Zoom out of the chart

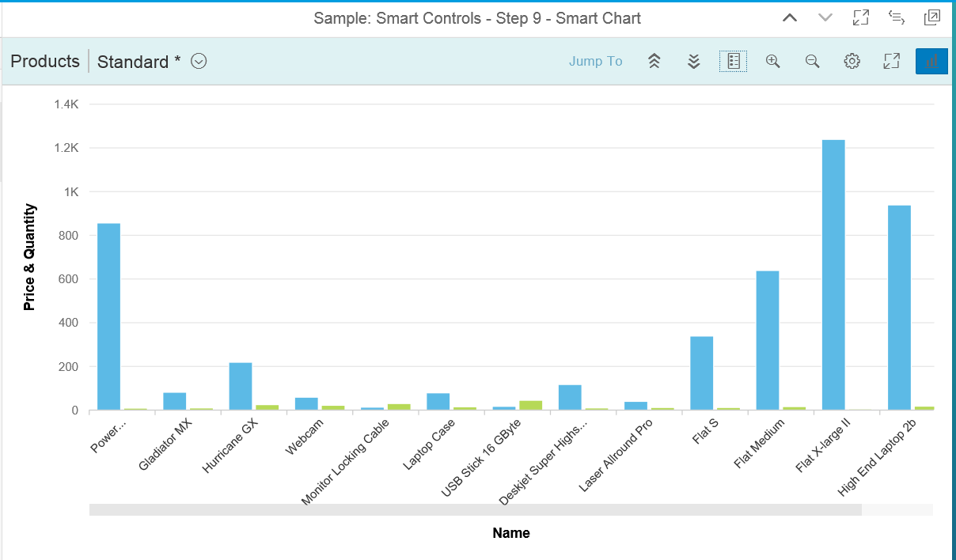(812, 62)
